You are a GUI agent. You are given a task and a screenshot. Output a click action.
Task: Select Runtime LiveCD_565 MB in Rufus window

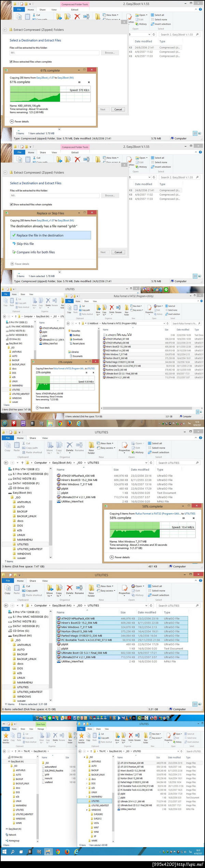116,370
